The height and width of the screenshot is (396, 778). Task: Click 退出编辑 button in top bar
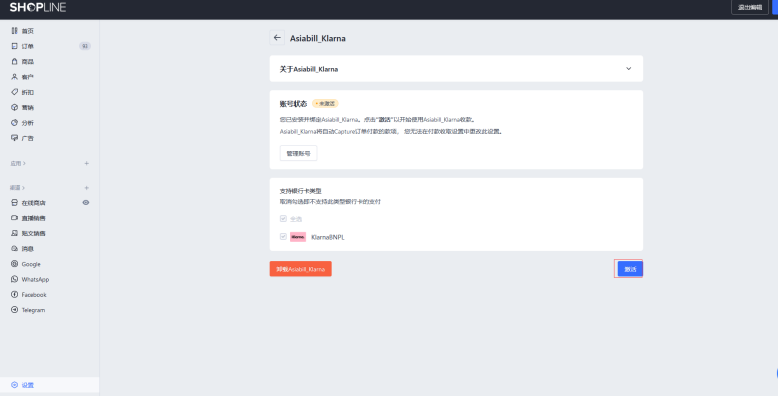(750, 7)
